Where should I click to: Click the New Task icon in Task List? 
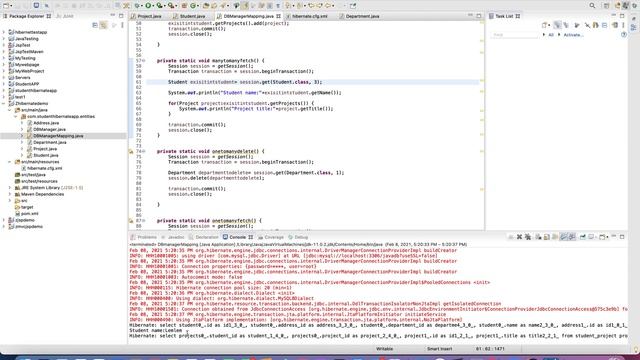(544, 25)
